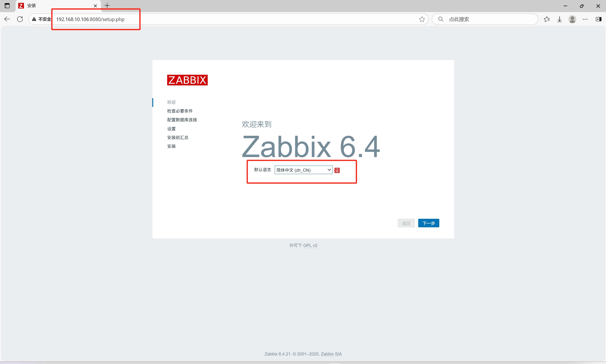Go back with the browser back arrow
Image resolution: width=606 pixels, height=364 pixels.
point(7,19)
